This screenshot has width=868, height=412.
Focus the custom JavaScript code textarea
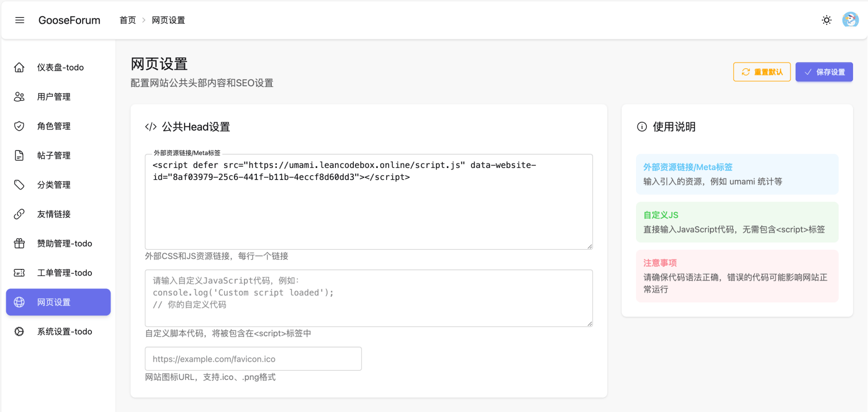[x=369, y=298]
